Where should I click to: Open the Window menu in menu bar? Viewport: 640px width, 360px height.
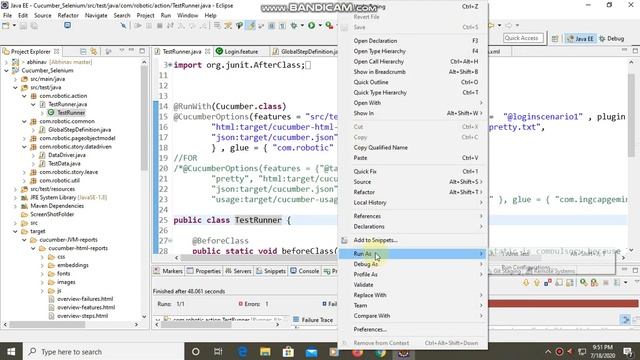[187, 15]
